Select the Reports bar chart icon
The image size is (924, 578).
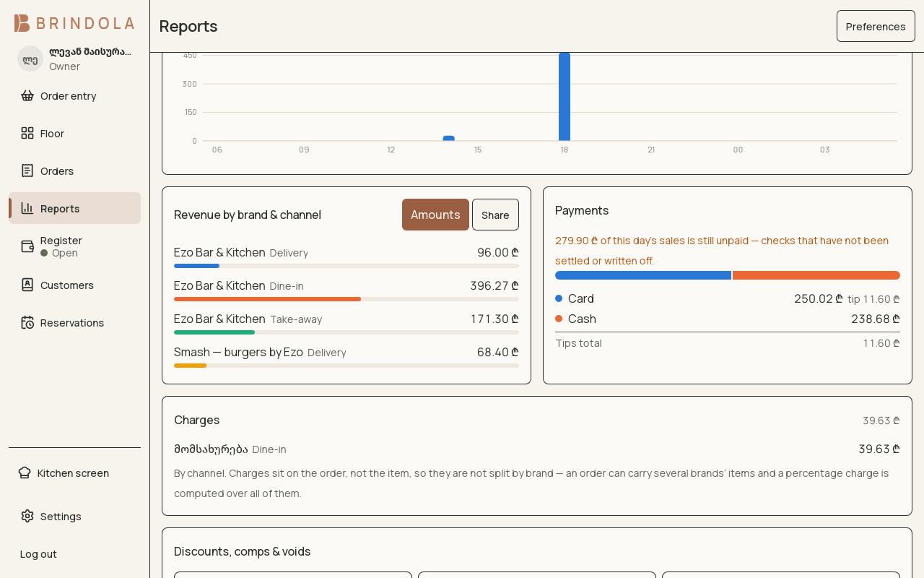tap(27, 208)
